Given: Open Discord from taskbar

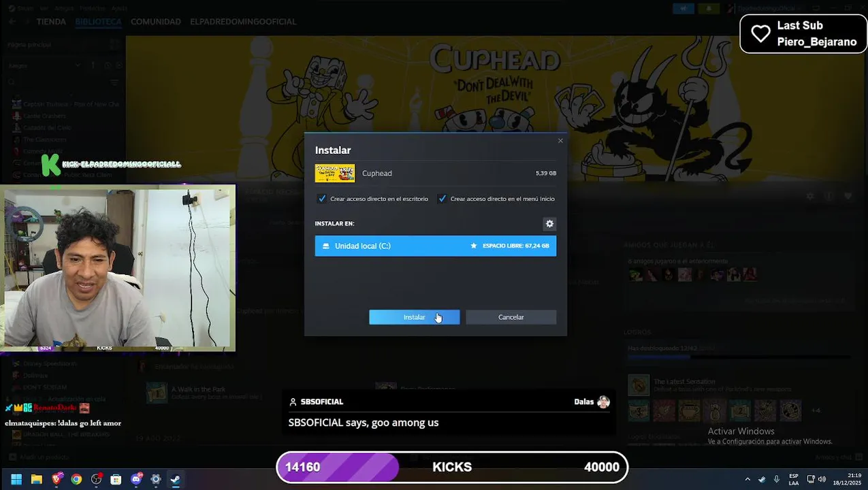Looking at the screenshot, I should click(x=135, y=479).
